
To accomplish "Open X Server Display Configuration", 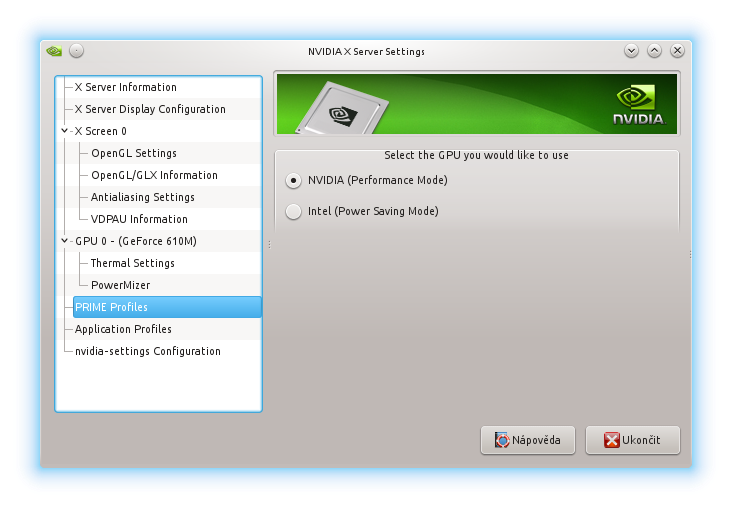I will coord(150,109).
